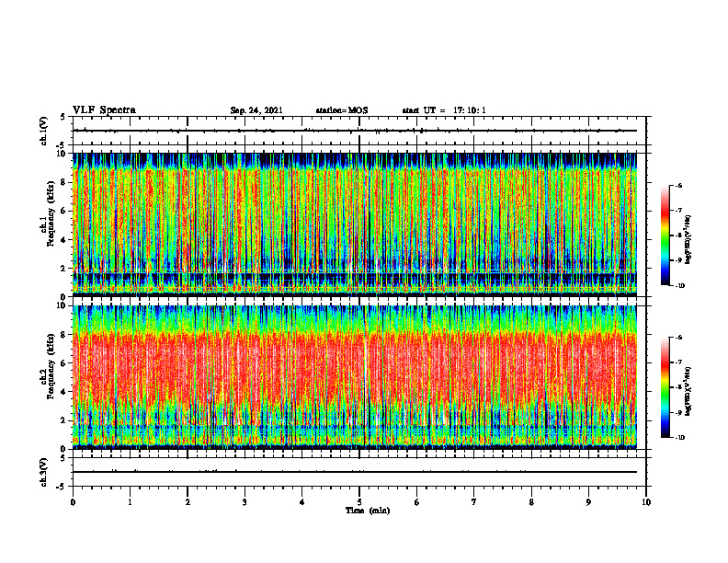The height and width of the screenshot is (563, 728).
Task: Click the ch.2 color scale bar
Action: tap(665, 387)
